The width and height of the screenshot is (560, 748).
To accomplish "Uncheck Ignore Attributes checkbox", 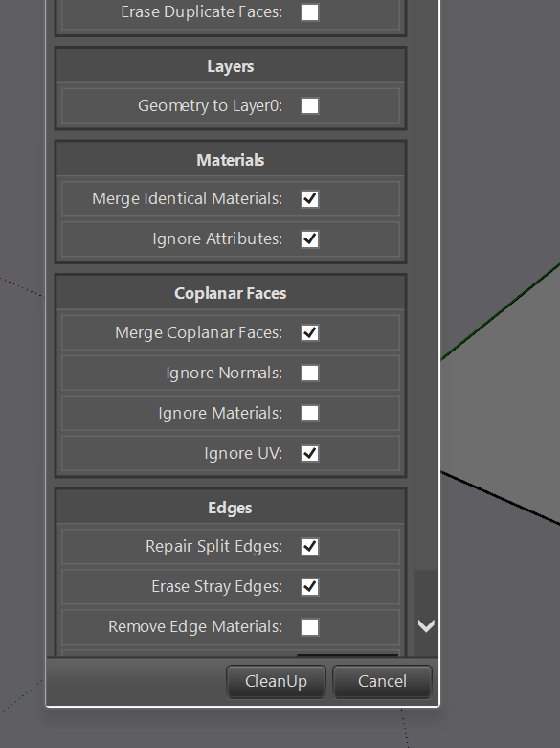I will point(310,239).
